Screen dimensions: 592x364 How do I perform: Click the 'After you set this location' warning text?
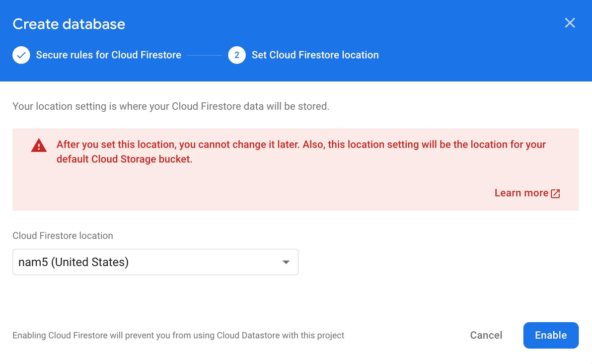click(x=301, y=145)
